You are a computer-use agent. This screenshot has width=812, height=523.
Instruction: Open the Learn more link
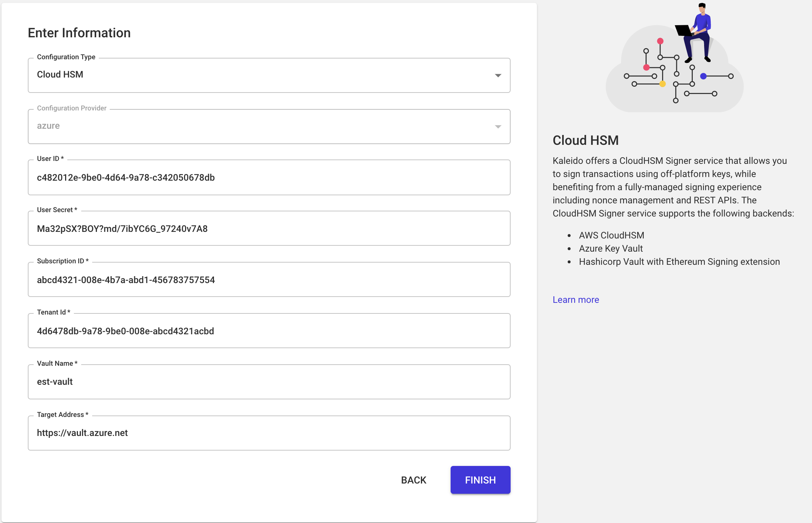point(576,300)
